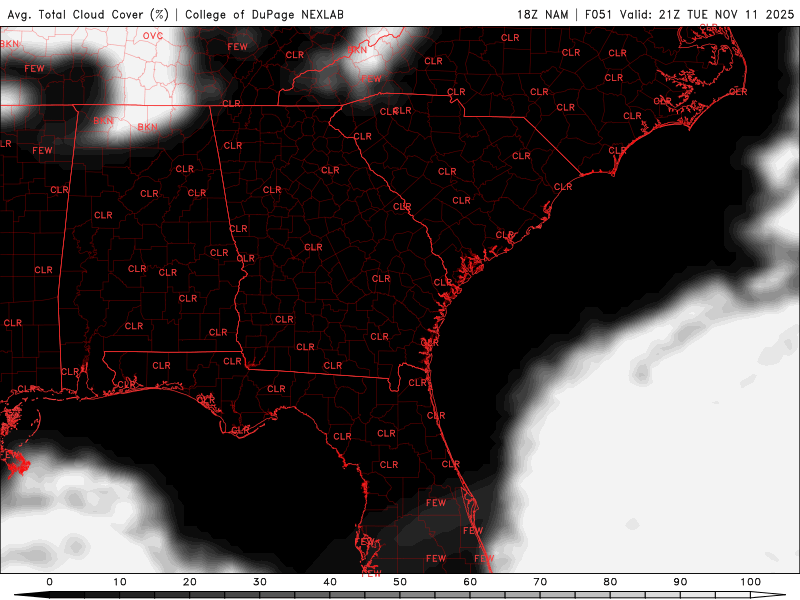
Task: Click the 'OVC' sky cover label
Action: 153,36
